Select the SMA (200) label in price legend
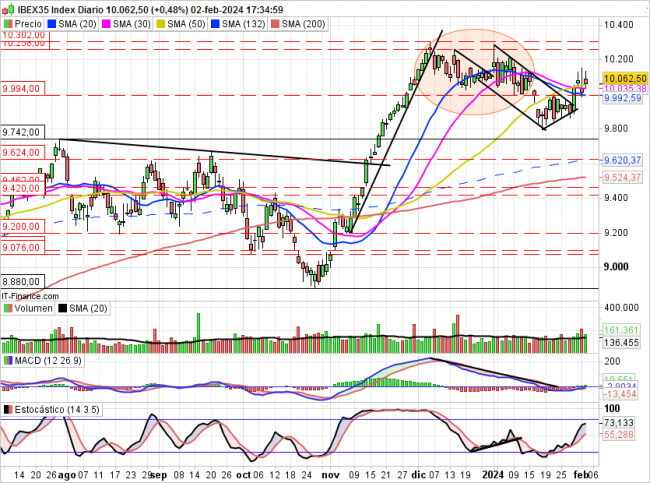This screenshot has height=483, width=650. coord(303,22)
